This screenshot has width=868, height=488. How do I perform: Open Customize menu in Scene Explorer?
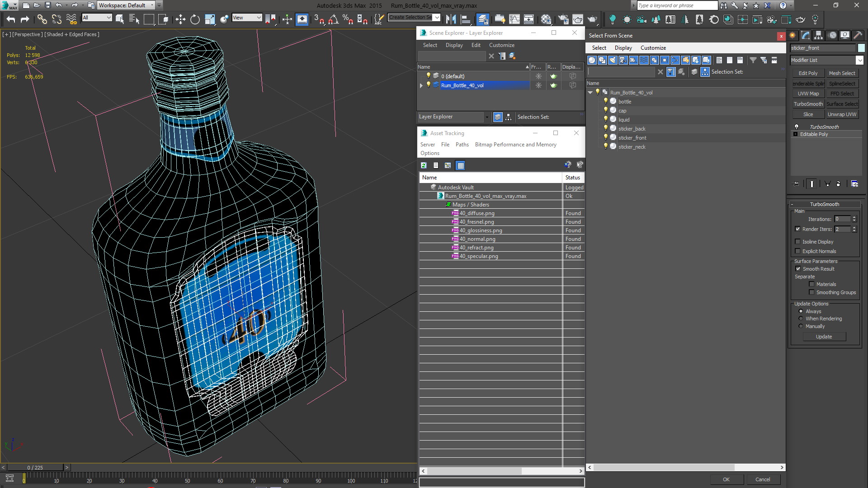coord(501,45)
